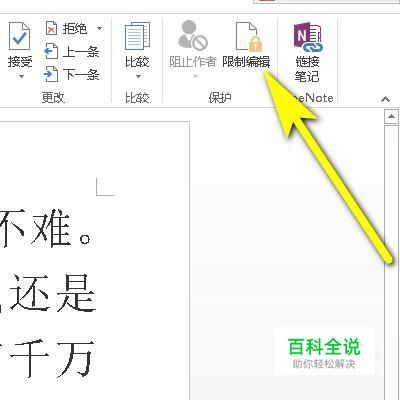Screen dimensions: 400x400
Task: Collapse the ribbon with the chevron
Action: pyautogui.click(x=386, y=99)
